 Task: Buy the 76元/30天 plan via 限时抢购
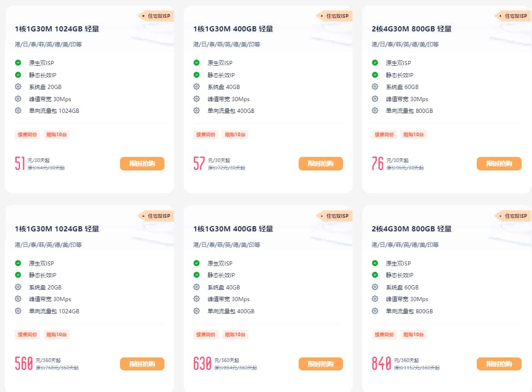coord(499,163)
